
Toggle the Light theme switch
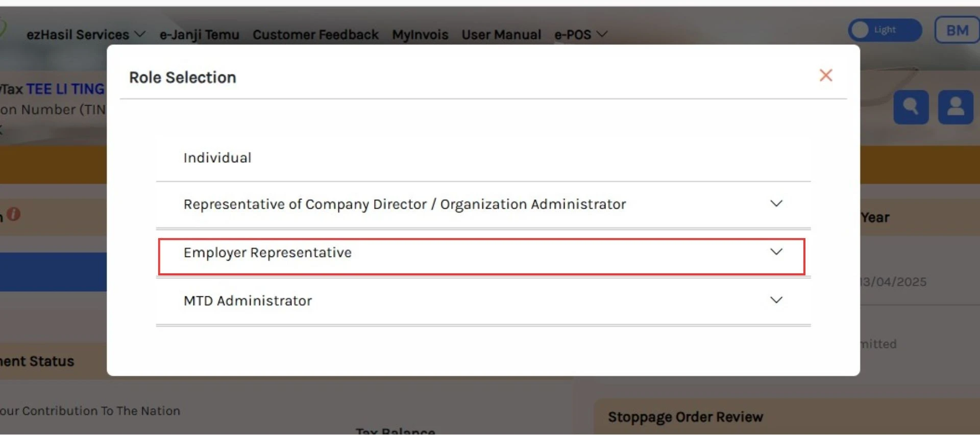[x=884, y=30]
